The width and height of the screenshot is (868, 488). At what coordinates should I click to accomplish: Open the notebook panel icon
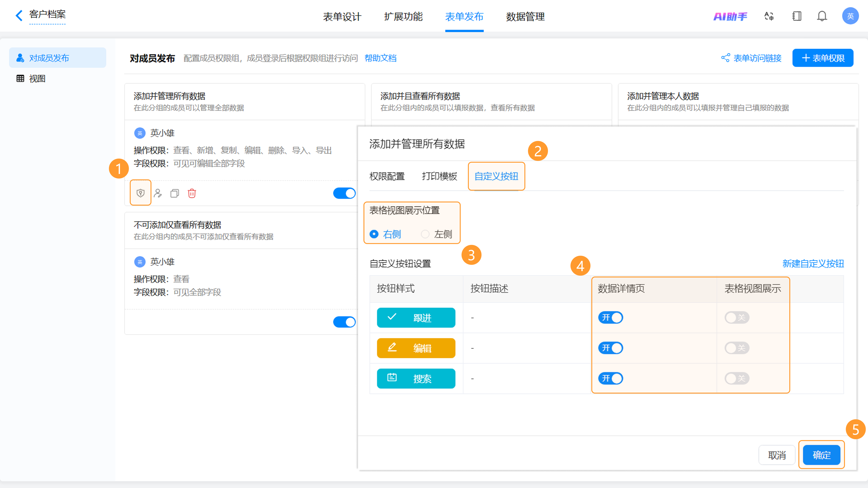click(797, 16)
